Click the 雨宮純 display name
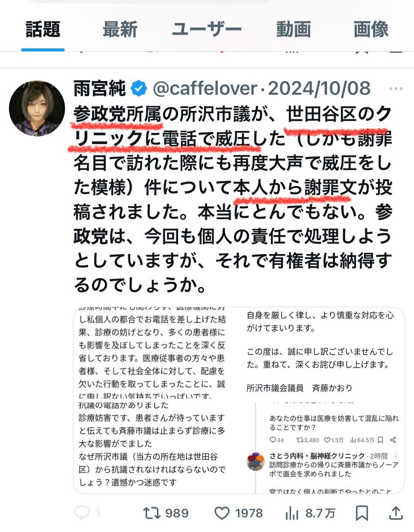 (99, 89)
